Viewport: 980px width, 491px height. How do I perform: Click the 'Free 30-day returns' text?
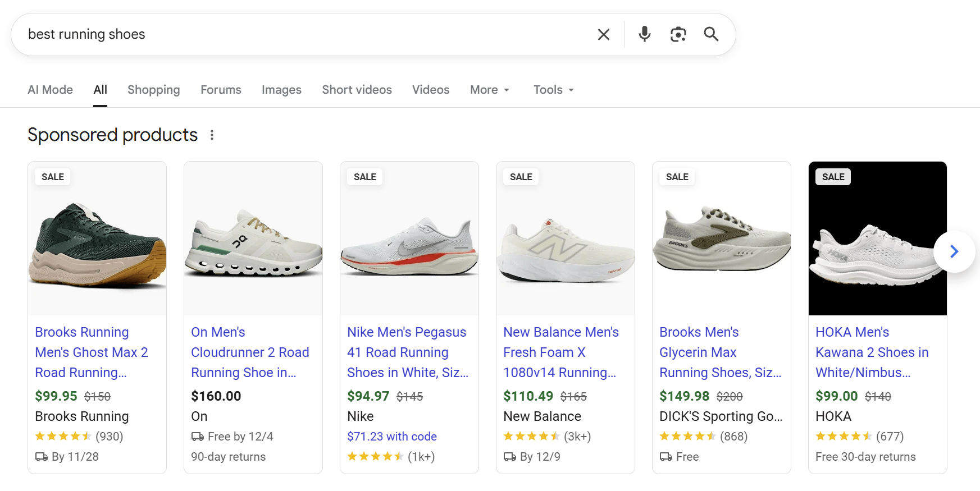click(865, 457)
